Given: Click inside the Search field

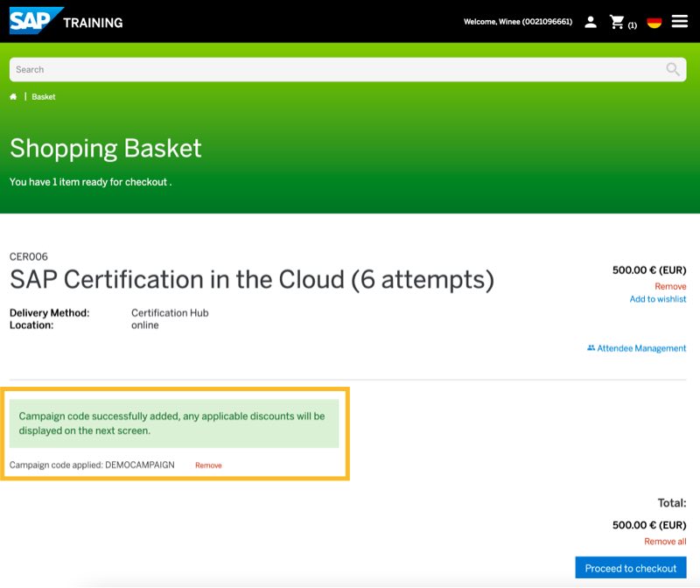Looking at the screenshot, I should click(x=332, y=69).
